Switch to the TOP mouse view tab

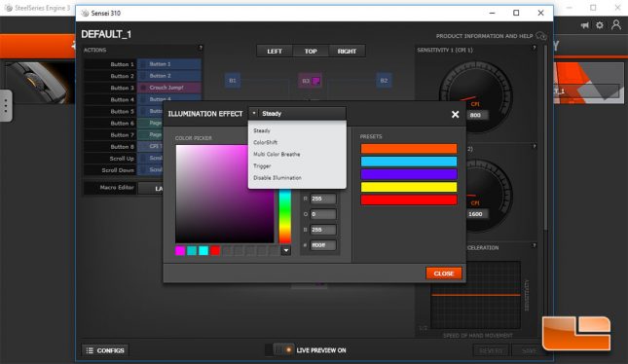(311, 52)
